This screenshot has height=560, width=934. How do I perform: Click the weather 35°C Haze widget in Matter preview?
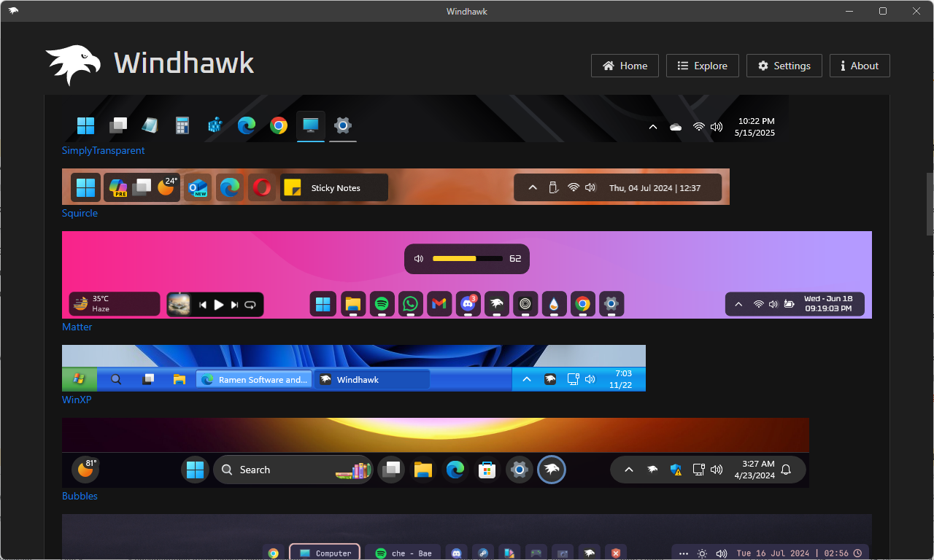click(114, 304)
